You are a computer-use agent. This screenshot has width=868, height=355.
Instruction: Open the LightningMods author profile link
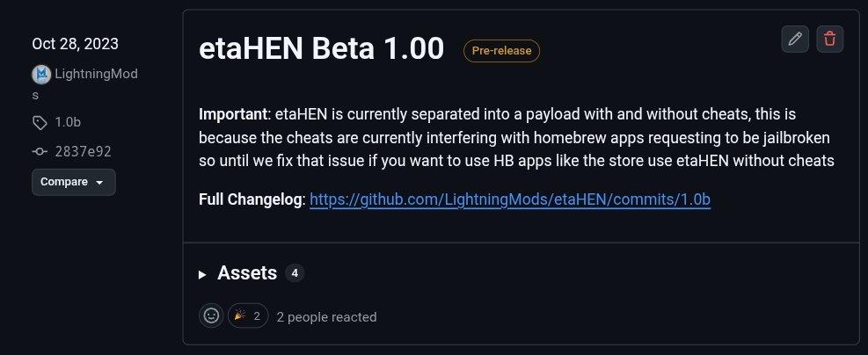tap(95, 75)
